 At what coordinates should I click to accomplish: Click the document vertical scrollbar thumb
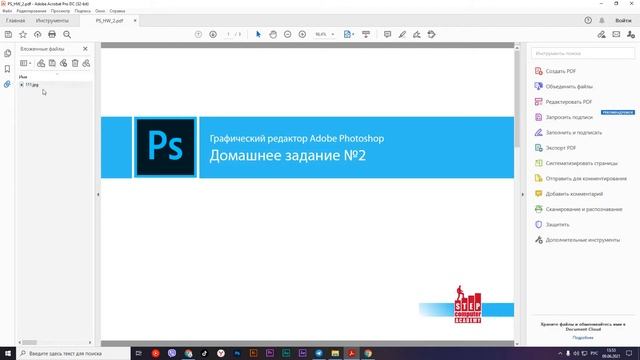(x=517, y=98)
